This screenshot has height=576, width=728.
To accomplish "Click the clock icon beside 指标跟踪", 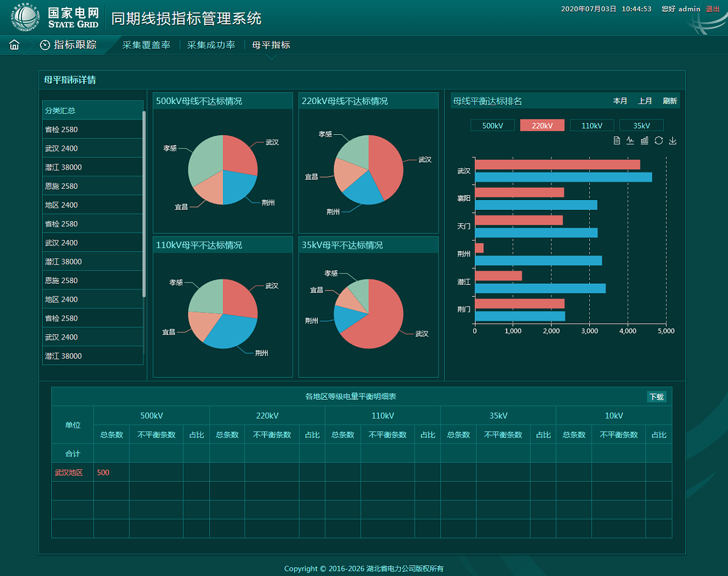I will click(x=45, y=45).
